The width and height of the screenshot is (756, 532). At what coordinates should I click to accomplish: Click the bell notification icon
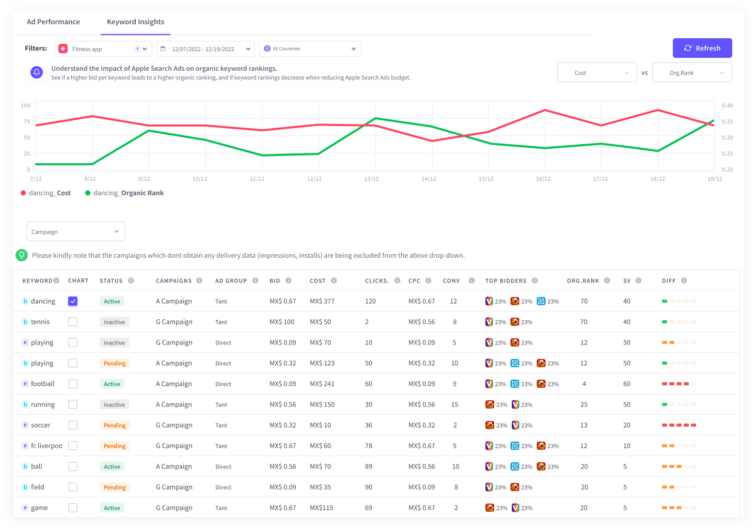[37, 72]
